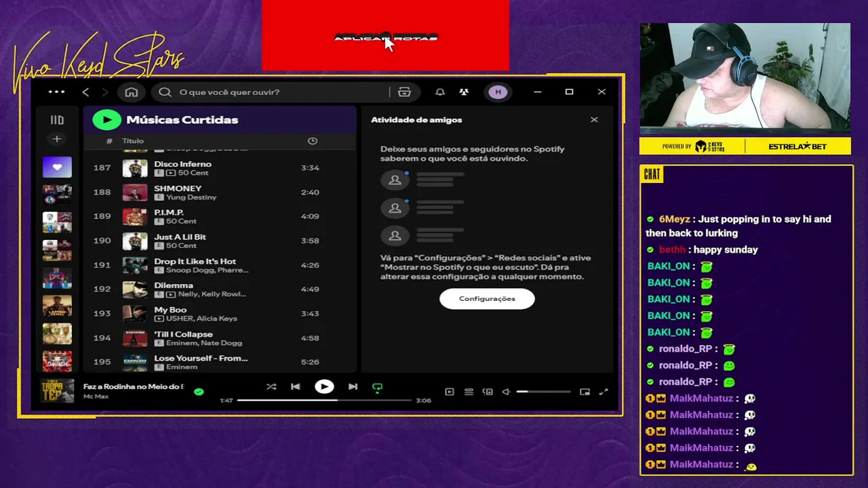Open Liked Songs heart playlist tile
The height and width of the screenshot is (488, 868).
click(57, 167)
